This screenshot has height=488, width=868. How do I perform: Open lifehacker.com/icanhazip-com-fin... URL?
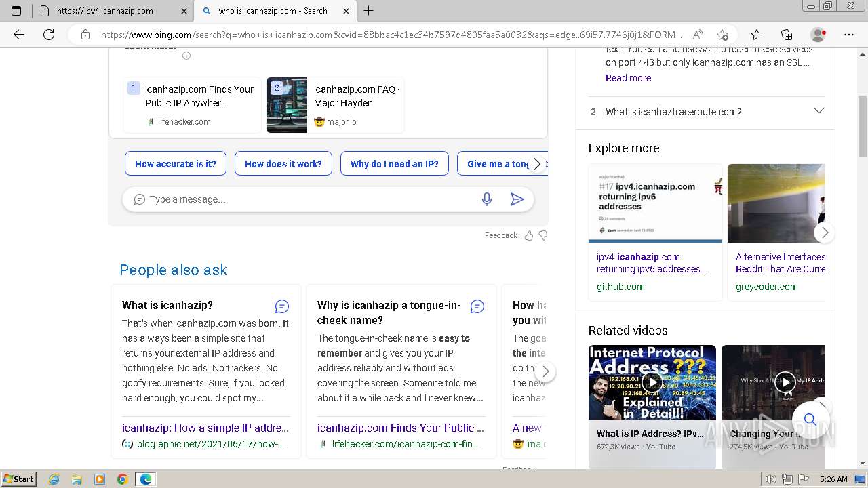[x=406, y=444]
